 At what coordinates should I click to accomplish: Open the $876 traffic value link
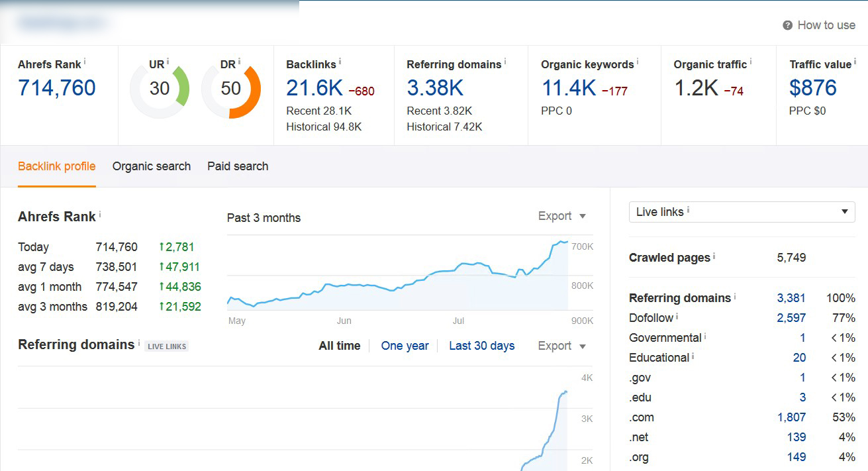point(813,87)
